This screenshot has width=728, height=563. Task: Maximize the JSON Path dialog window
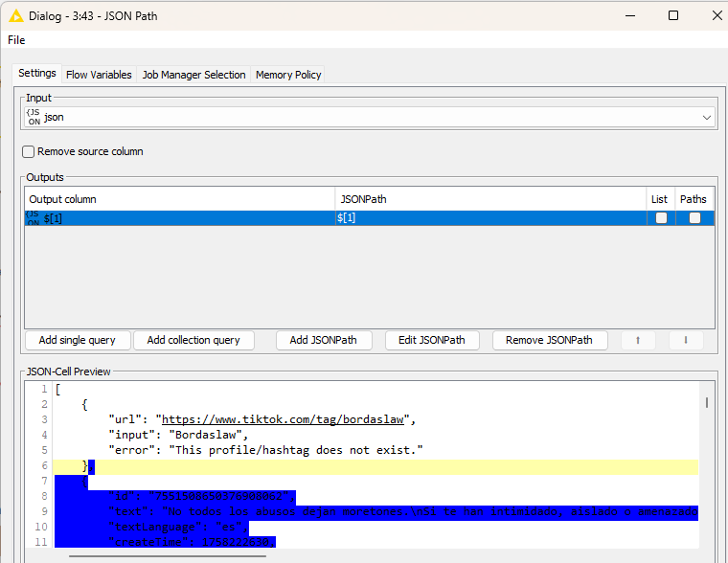(672, 15)
